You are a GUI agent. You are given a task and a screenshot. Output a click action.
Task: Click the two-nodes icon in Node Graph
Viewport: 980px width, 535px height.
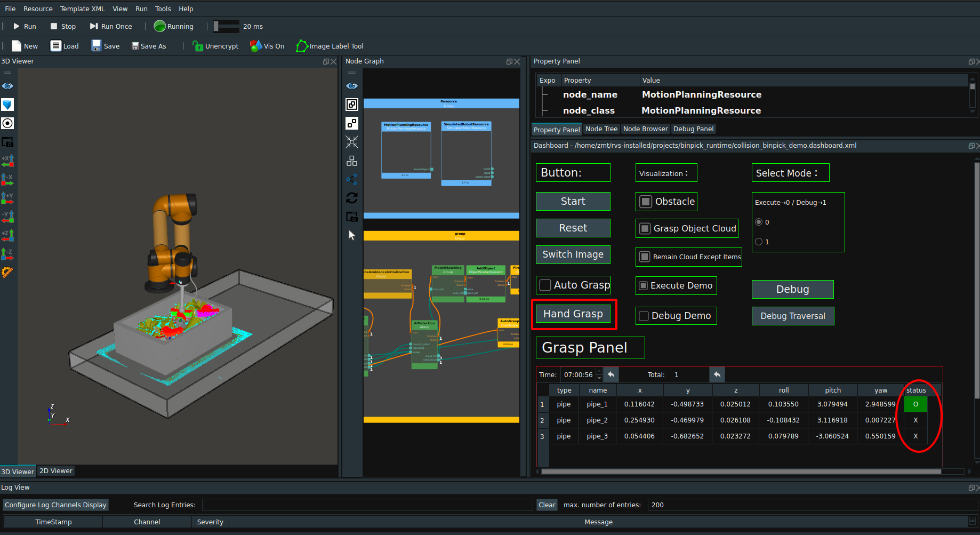tap(352, 123)
